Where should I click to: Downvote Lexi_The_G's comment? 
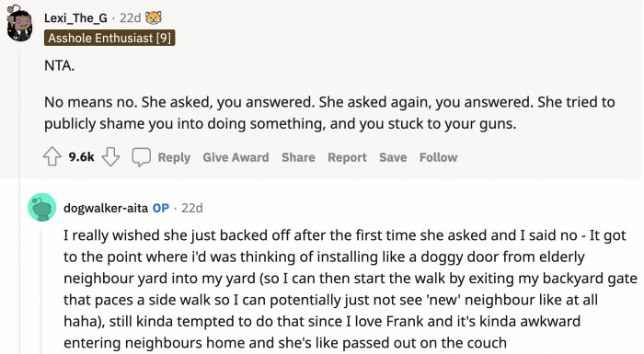[x=110, y=157]
